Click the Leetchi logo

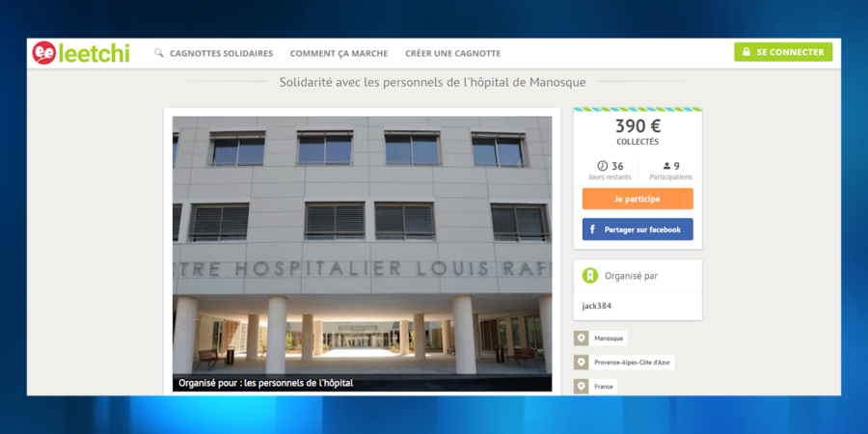(x=81, y=53)
